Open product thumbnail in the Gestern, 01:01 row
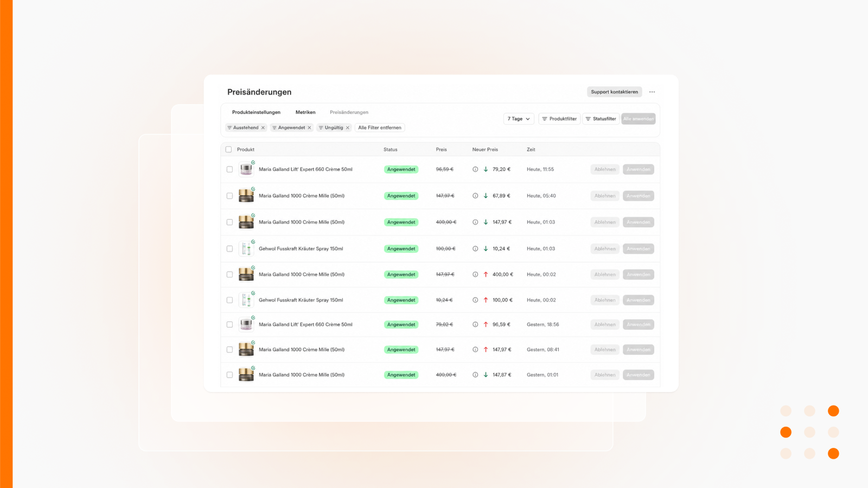 (x=246, y=375)
